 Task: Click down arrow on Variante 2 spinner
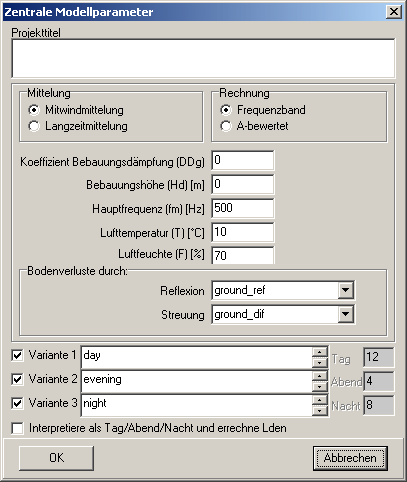tap(320, 387)
